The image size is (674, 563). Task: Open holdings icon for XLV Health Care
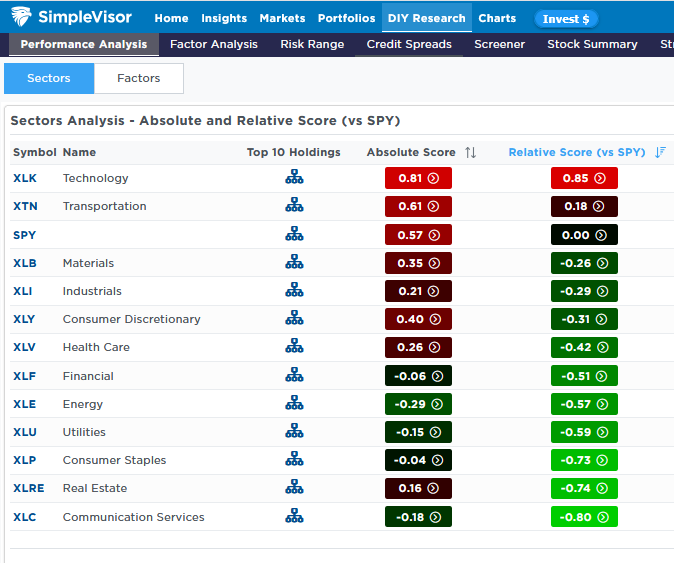(294, 346)
